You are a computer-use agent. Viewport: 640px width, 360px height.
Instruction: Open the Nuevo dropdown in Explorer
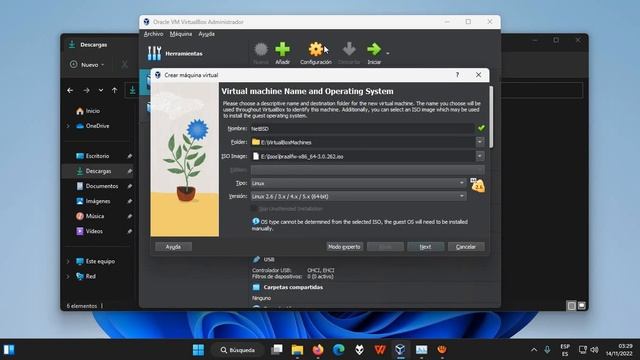87,64
